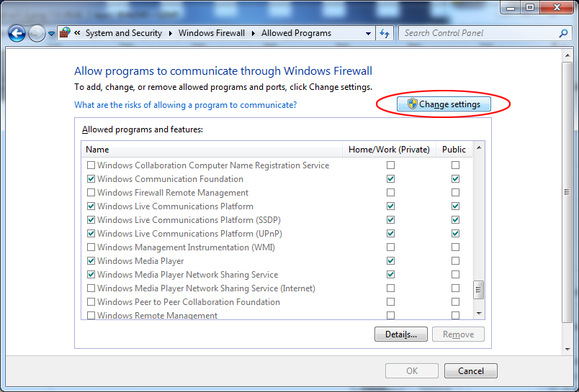This screenshot has height=392, width=579.
Task: Enable Public for Windows Media Player
Action: pos(455,260)
